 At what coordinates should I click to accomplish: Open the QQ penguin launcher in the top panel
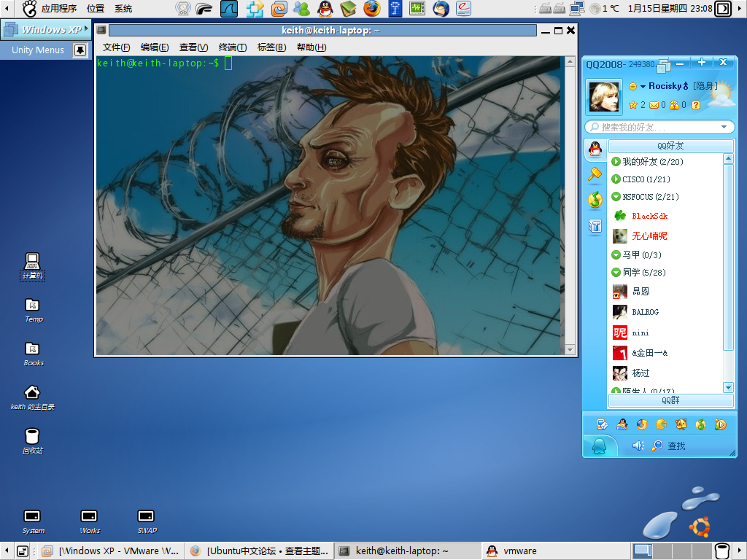click(x=325, y=9)
